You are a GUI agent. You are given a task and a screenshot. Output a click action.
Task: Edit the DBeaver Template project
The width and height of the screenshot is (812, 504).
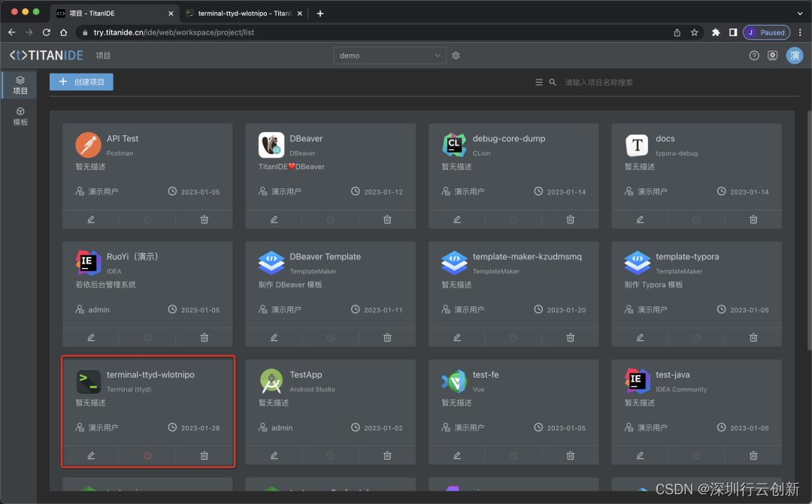(x=274, y=337)
